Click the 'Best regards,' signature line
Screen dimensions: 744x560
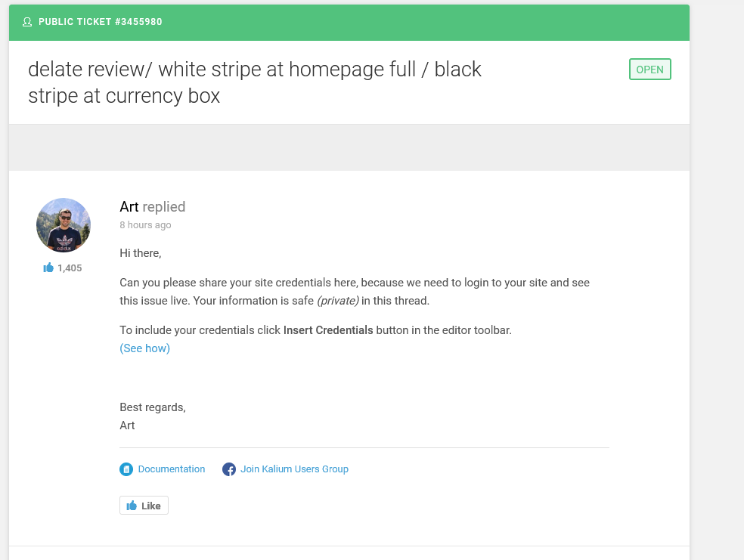click(x=153, y=407)
